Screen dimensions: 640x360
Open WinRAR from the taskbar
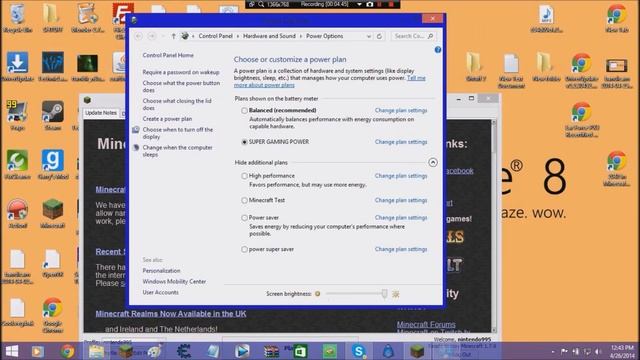[x=271, y=351]
